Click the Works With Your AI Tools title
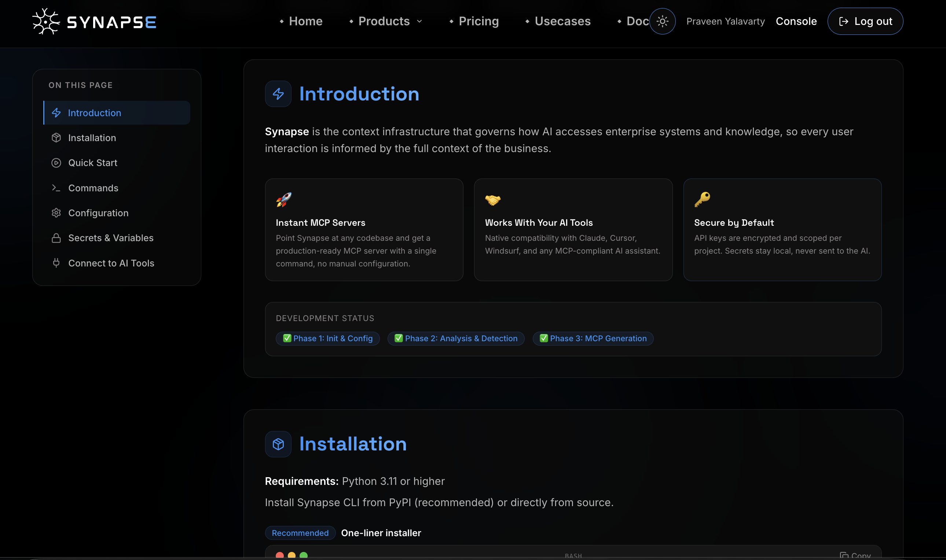 pyautogui.click(x=539, y=222)
